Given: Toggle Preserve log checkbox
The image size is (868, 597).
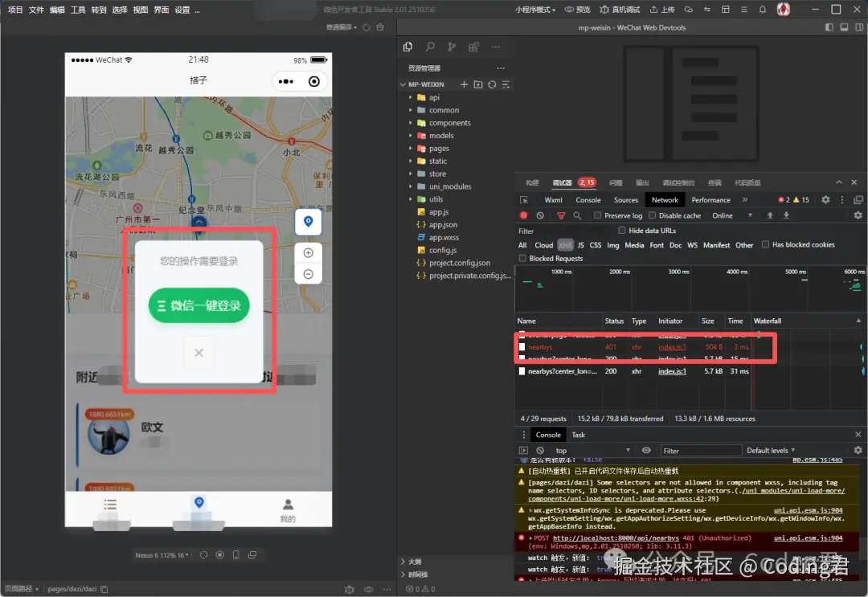Looking at the screenshot, I should click(x=597, y=215).
